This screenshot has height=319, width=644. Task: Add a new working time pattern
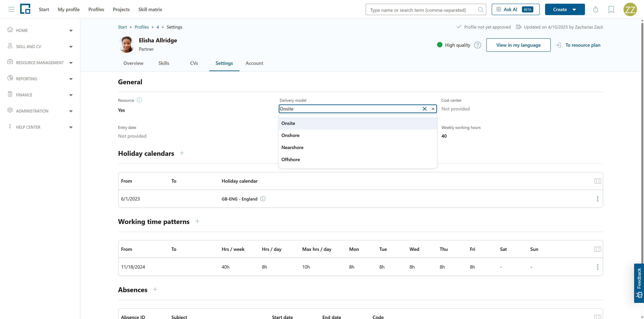(x=197, y=221)
